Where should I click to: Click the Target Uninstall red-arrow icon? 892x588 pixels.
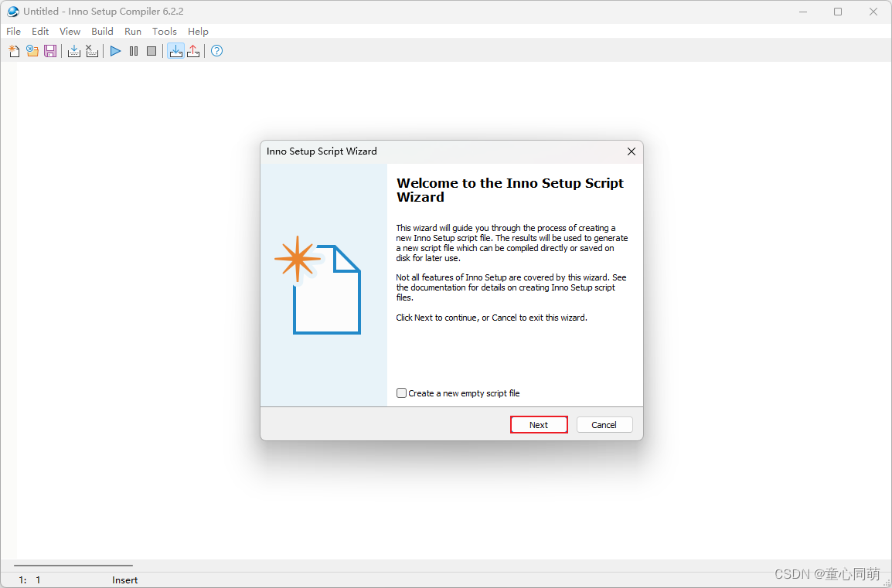pyautogui.click(x=193, y=51)
